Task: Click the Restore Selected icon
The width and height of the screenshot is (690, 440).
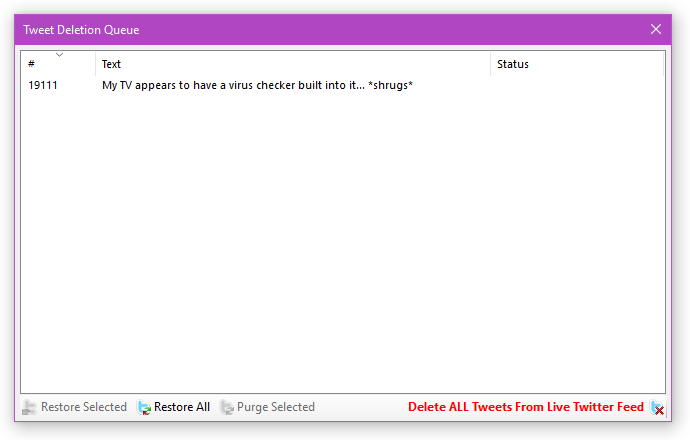Action: pyautogui.click(x=30, y=408)
